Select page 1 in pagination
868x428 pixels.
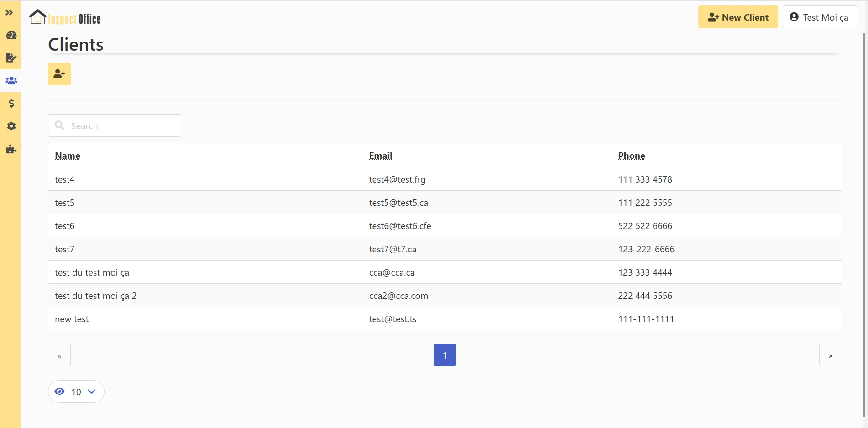[x=444, y=355]
